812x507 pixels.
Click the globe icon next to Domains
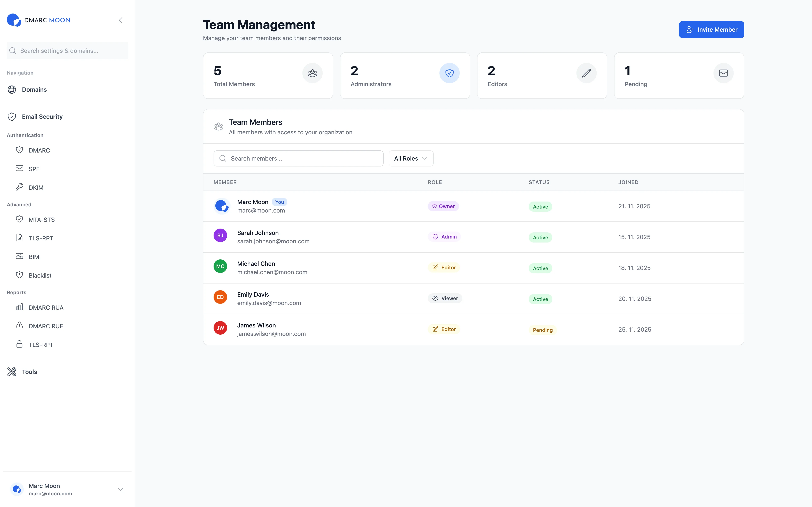tap(12, 90)
